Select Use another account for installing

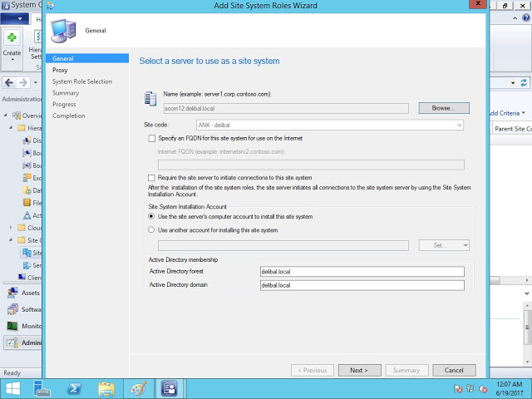(151, 229)
